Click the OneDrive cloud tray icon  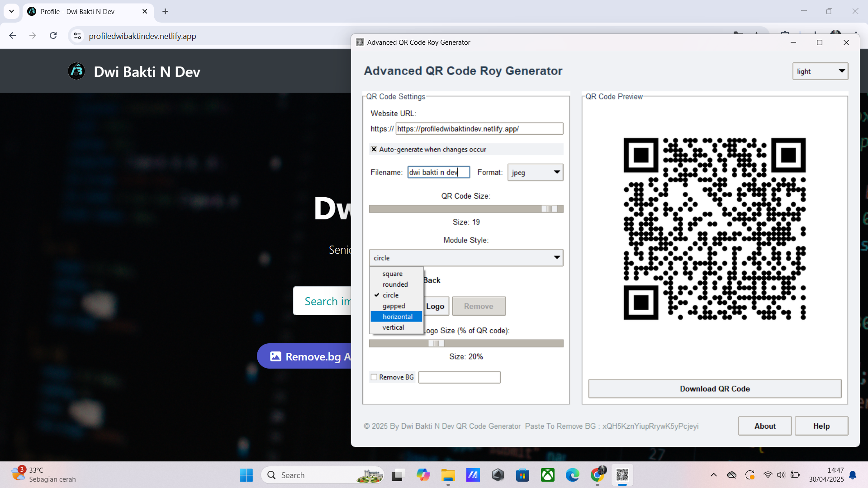coord(732,475)
